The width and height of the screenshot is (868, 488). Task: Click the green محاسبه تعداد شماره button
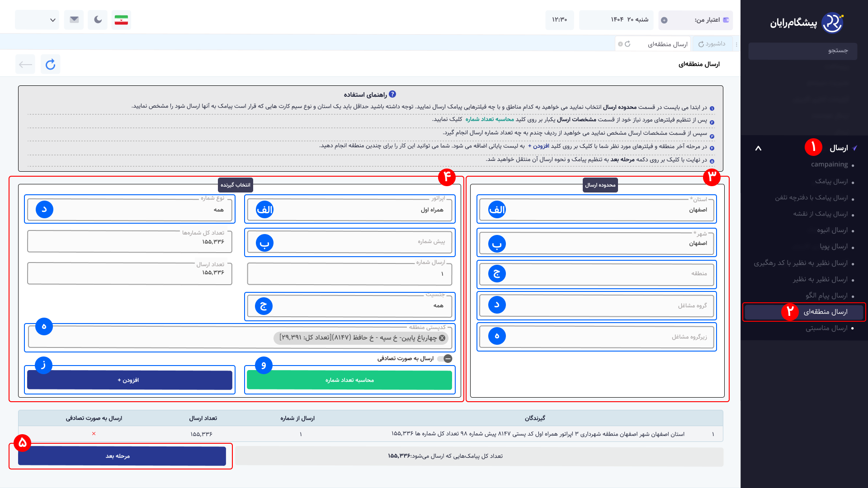[x=349, y=380]
